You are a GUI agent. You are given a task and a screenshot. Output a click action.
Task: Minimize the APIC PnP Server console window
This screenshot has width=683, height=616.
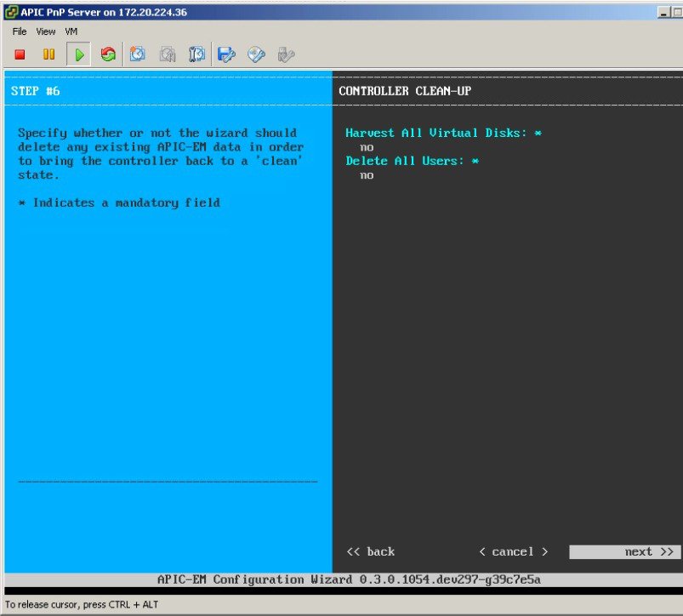point(663,12)
